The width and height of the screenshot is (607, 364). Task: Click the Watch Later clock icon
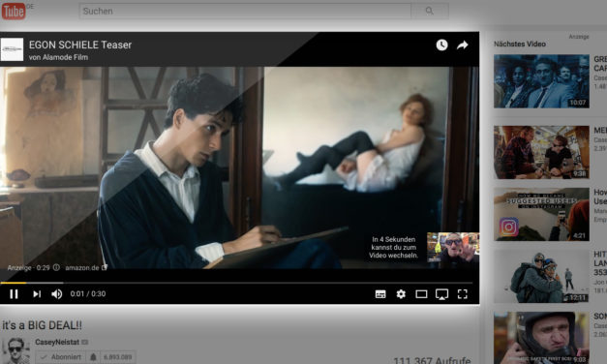441,45
